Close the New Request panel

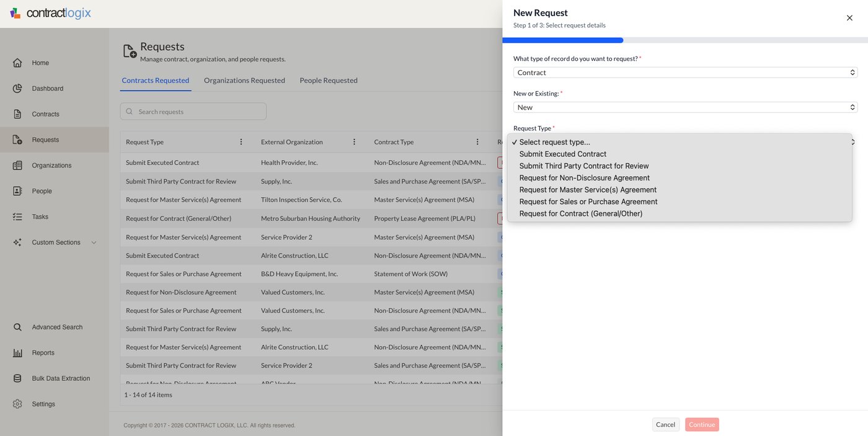pos(849,18)
